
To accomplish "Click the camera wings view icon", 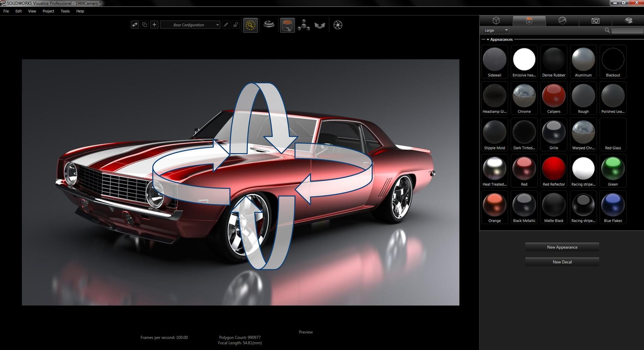I will [x=320, y=25].
